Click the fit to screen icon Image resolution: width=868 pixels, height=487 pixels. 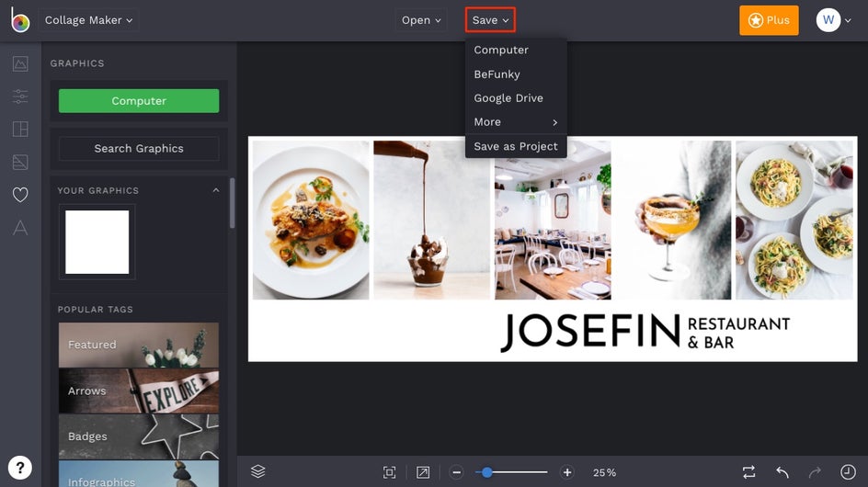tap(390, 472)
